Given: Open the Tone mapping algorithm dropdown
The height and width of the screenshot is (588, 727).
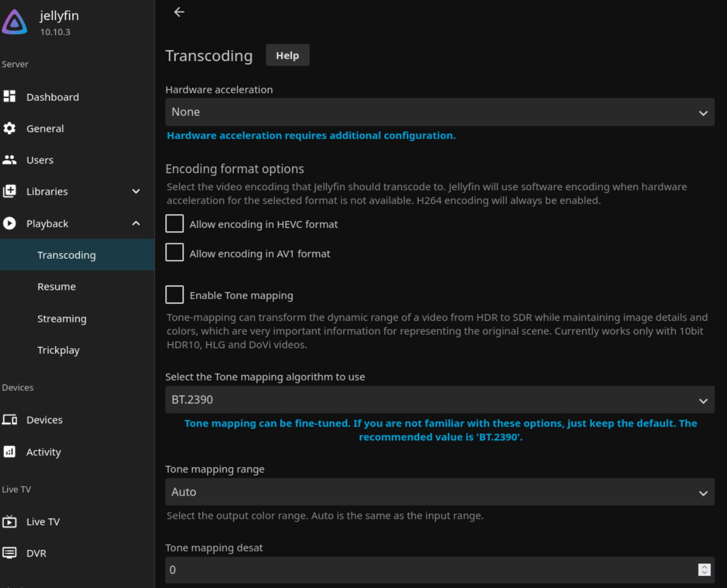Looking at the screenshot, I should click(x=440, y=399).
